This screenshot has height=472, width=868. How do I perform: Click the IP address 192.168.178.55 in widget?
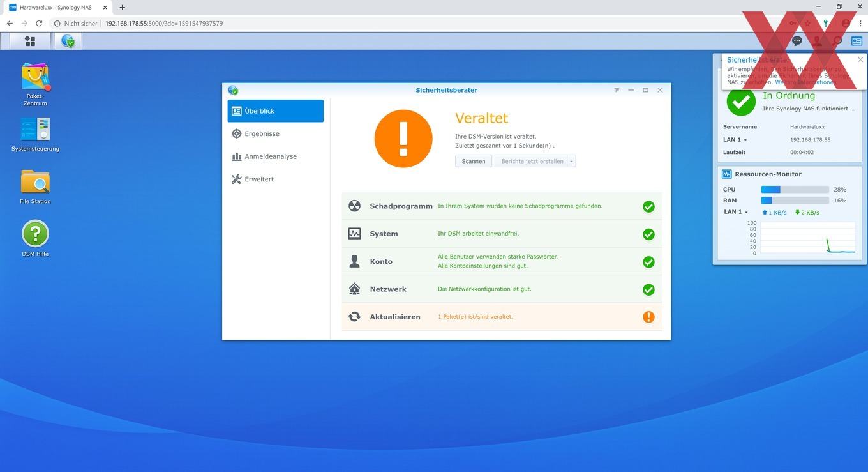[810, 139]
